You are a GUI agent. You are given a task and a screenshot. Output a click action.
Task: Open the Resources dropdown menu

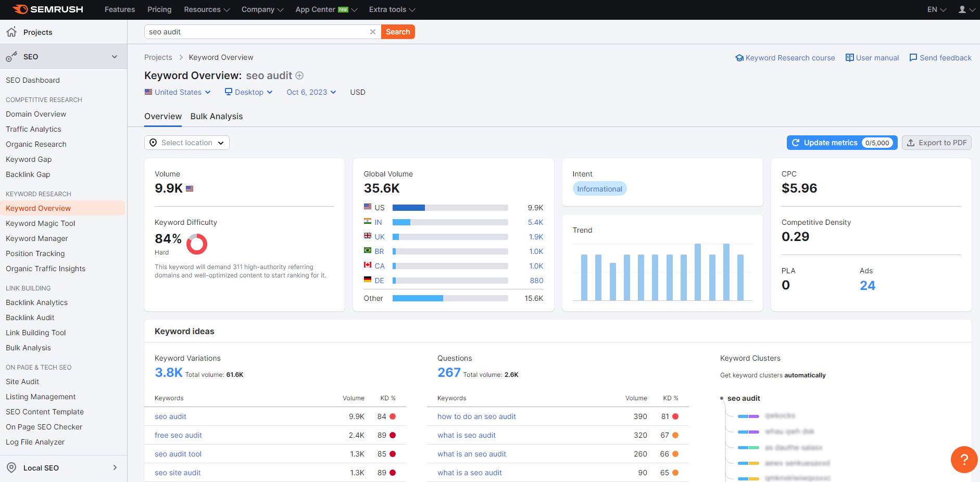(x=207, y=9)
